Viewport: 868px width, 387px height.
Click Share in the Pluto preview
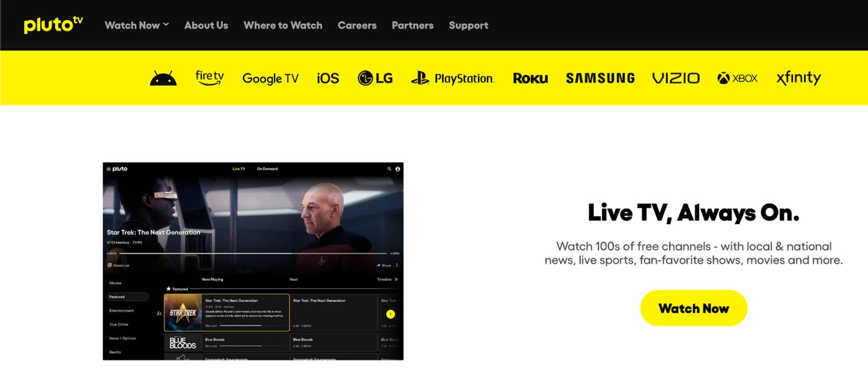tap(384, 265)
